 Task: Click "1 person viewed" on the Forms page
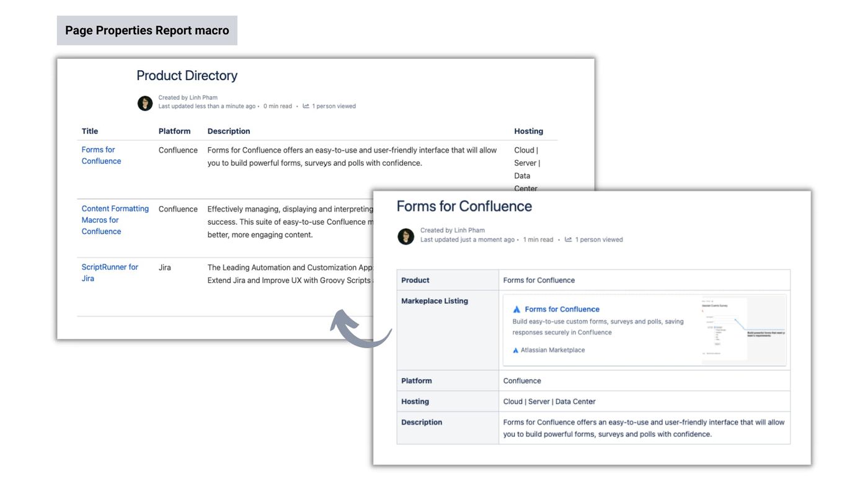(600, 239)
